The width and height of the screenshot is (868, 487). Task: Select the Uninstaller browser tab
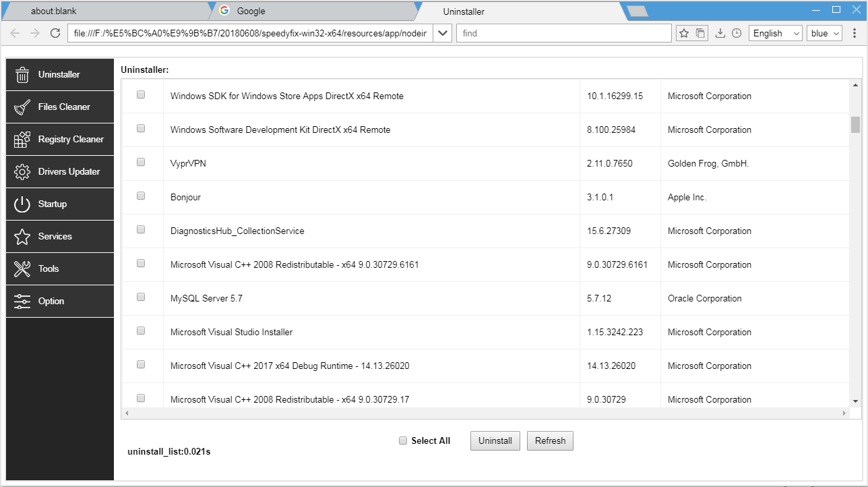[519, 11]
